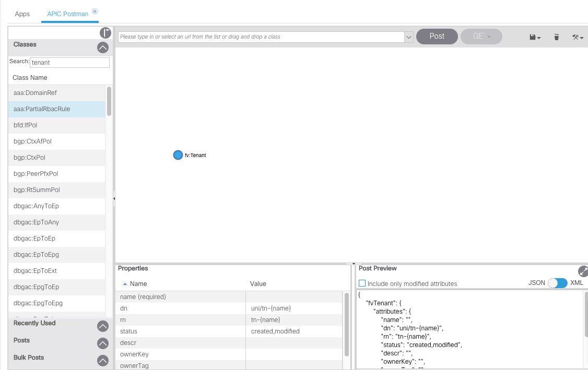
Task: Expand the Post Preview to fullscreen
Action: pos(583,271)
